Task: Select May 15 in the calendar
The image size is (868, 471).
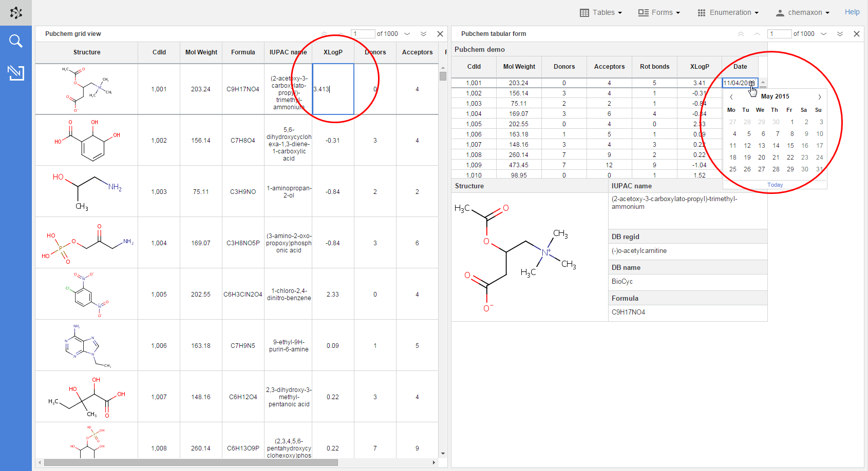Action: (790, 146)
